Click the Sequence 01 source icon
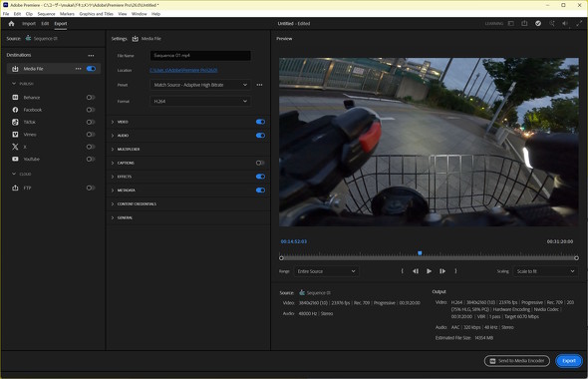 pyautogui.click(x=28, y=38)
